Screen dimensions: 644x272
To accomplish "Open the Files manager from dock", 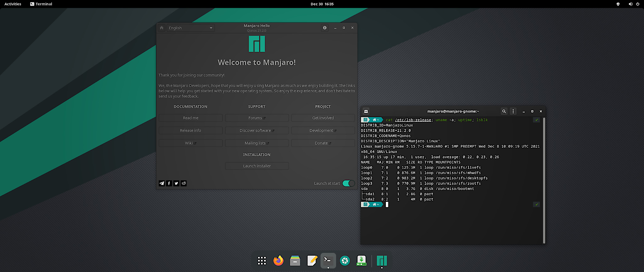I will click(x=295, y=261).
